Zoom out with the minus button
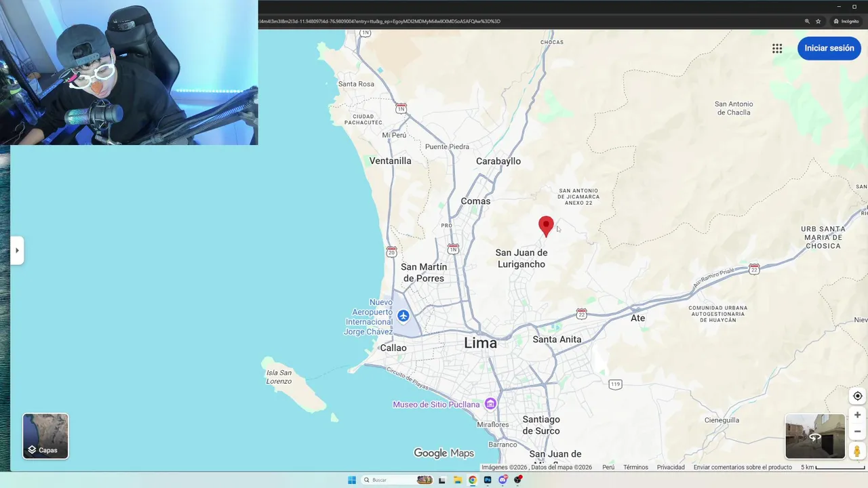Image resolution: width=868 pixels, height=488 pixels. point(857,431)
